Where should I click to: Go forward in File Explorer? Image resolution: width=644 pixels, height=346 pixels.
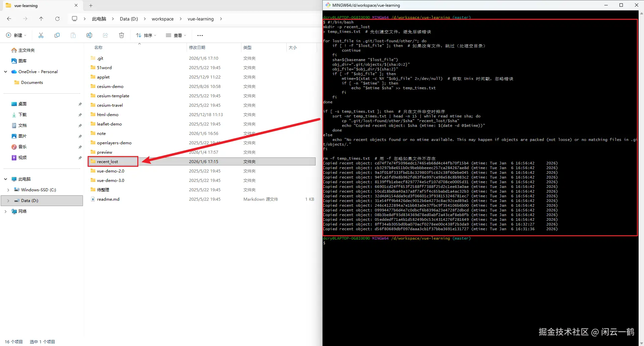point(25,19)
